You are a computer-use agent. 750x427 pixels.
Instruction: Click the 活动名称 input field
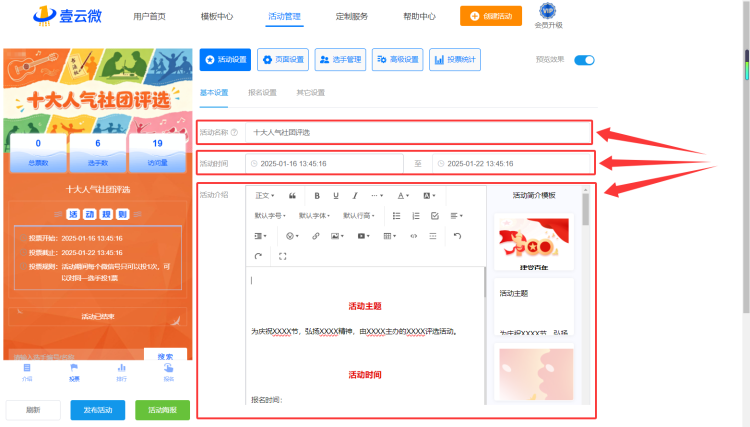click(x=418, y=132)
